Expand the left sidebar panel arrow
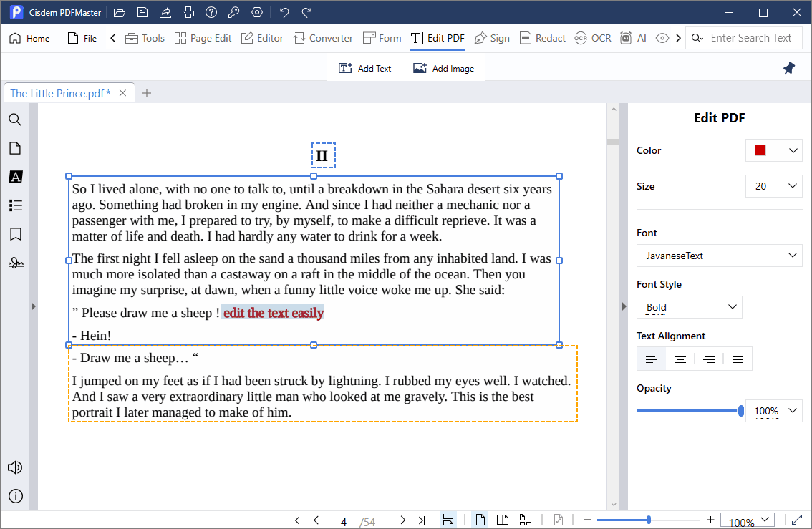This screenshot has height=529, width=812. coord(33,306)
